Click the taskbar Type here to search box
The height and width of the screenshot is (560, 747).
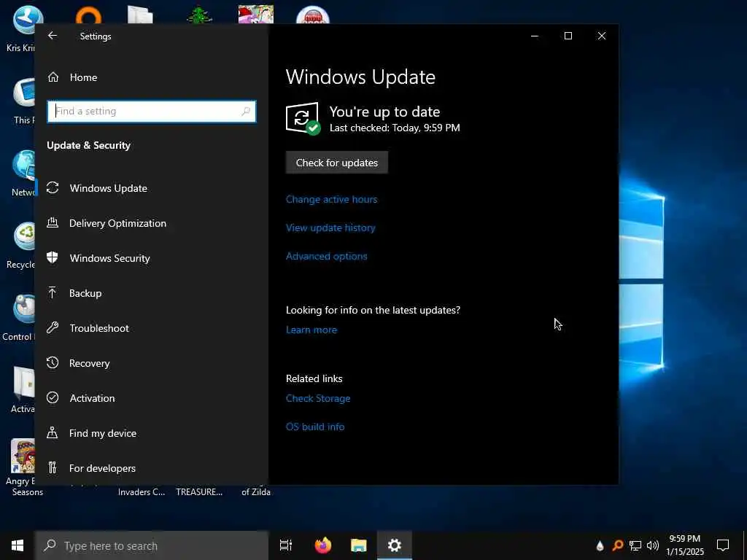152,545
